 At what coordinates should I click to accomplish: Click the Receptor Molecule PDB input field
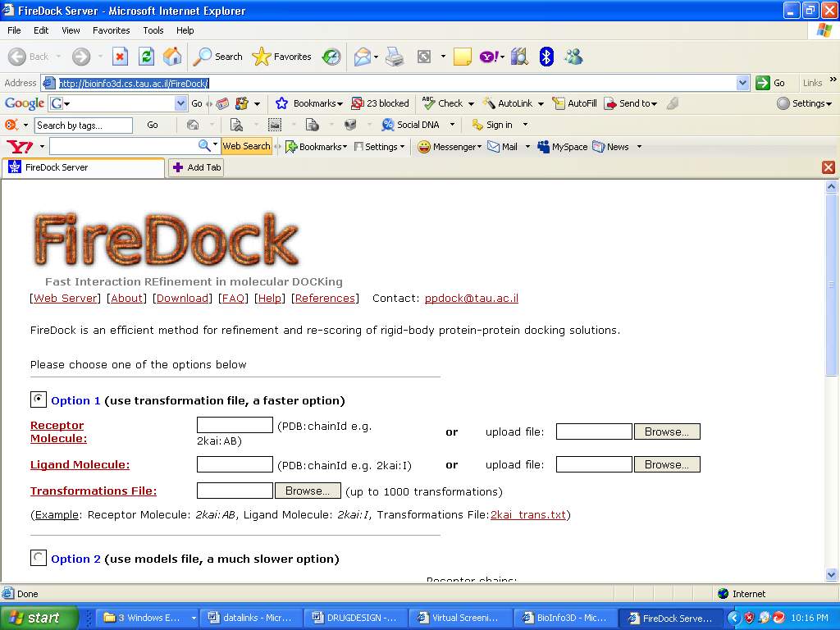click(x=235, y=425)
